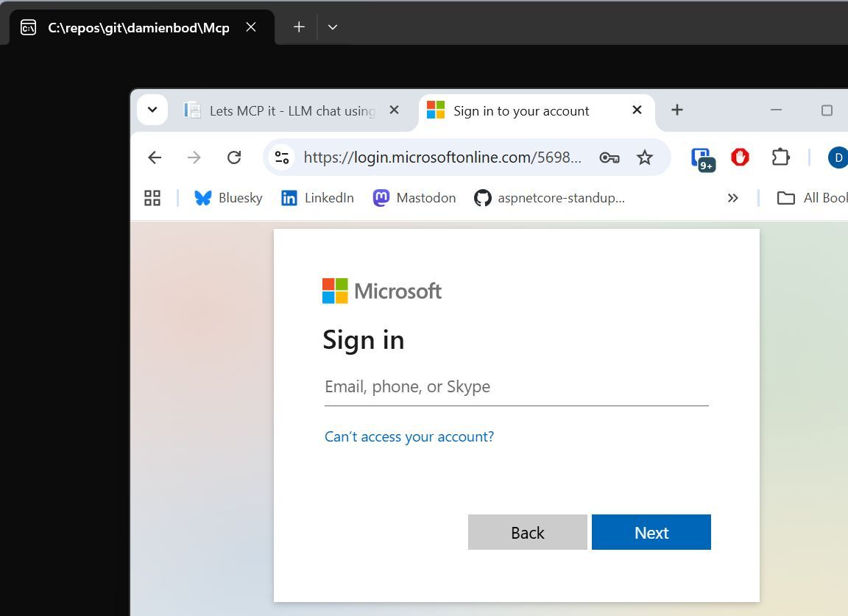Open the D profile avatar

pos(838,157)
